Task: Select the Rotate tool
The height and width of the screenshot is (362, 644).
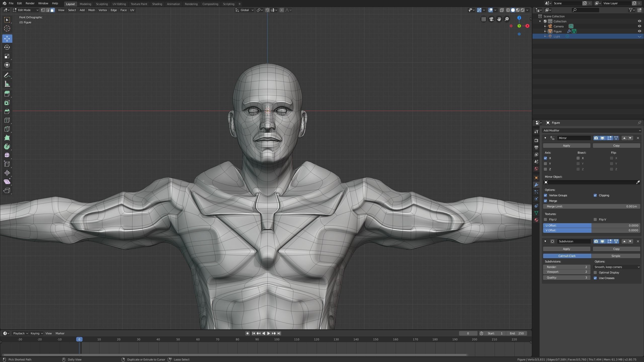Action: (x=7, y=47)
